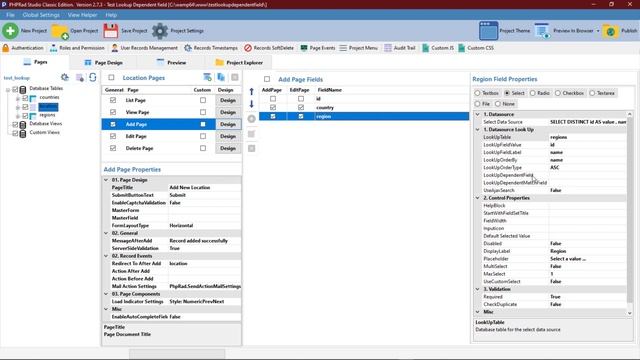Click the table tool icon beside database gear
Viewport: 640px width, 360px height.
[80, 78]
